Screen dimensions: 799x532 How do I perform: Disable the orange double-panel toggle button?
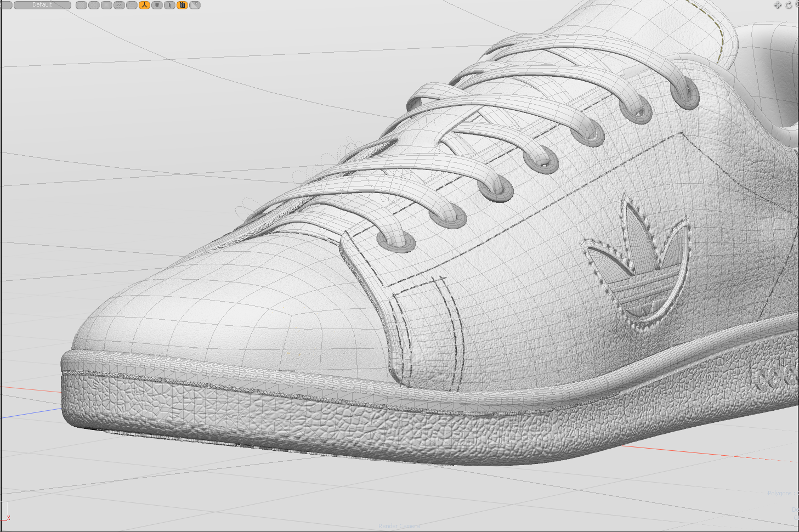pyautogui.click(x=182, y=5)
